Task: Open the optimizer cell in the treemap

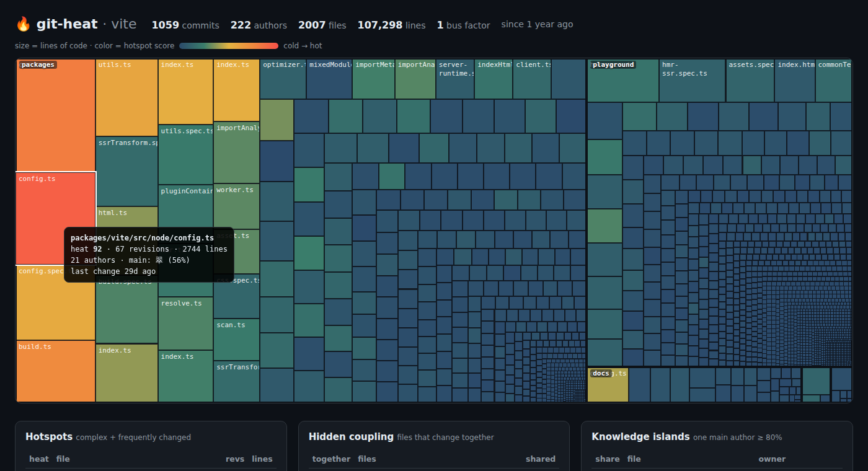Action: tap(283, 79)
